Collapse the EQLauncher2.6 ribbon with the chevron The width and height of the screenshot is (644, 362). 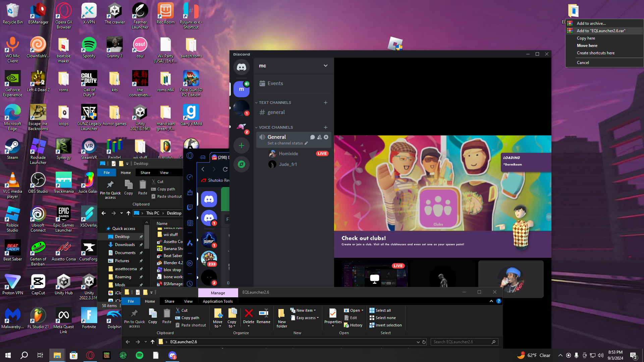491,301
